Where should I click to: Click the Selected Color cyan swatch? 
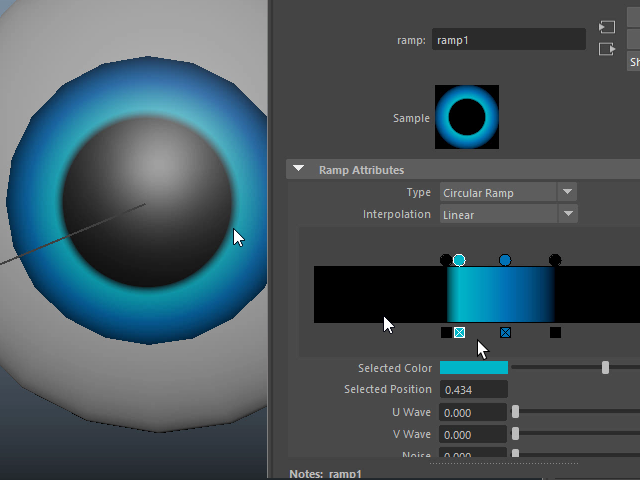pos(474,368)
